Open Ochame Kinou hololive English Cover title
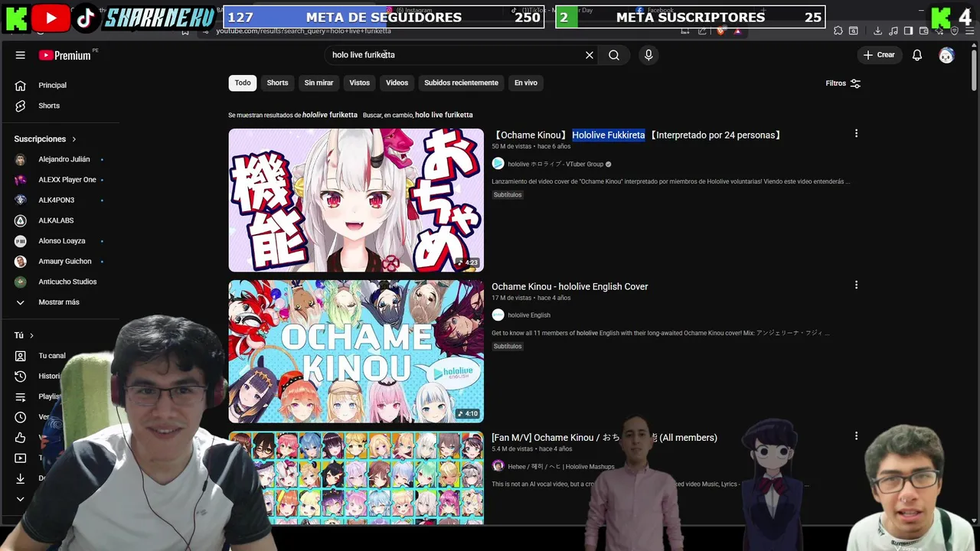 [570, 286]
